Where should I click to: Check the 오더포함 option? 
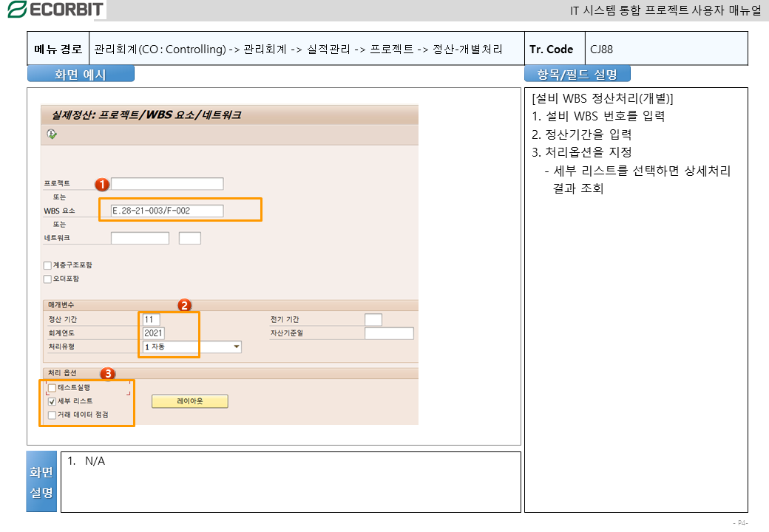[48, 279]
